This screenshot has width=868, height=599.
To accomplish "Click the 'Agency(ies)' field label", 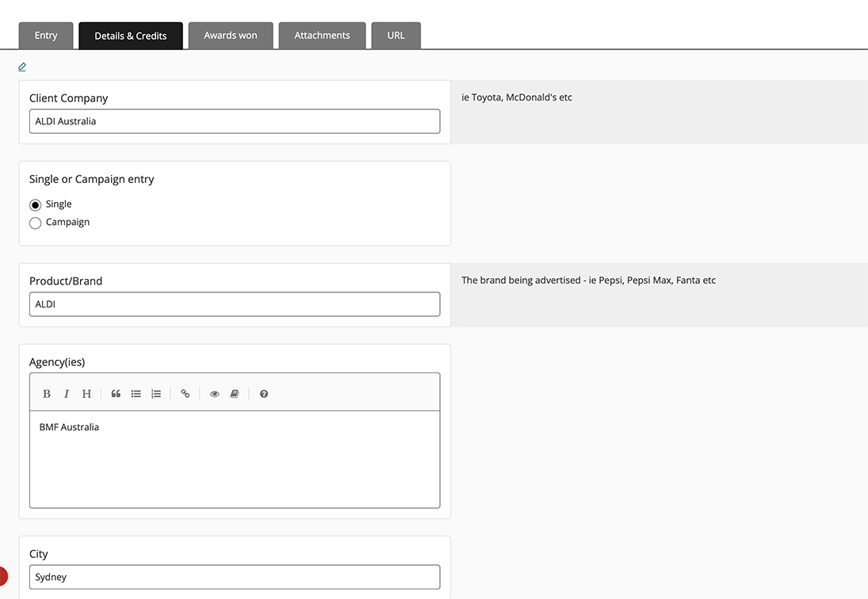I will (x=57, y=362).
